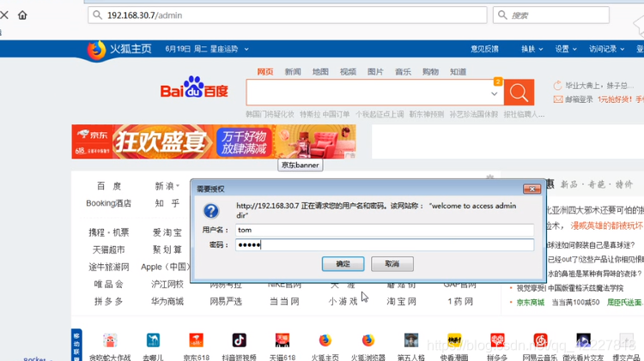Select the 购物 search tab
The height and width of the screenshot is (361, 644).
430,72
